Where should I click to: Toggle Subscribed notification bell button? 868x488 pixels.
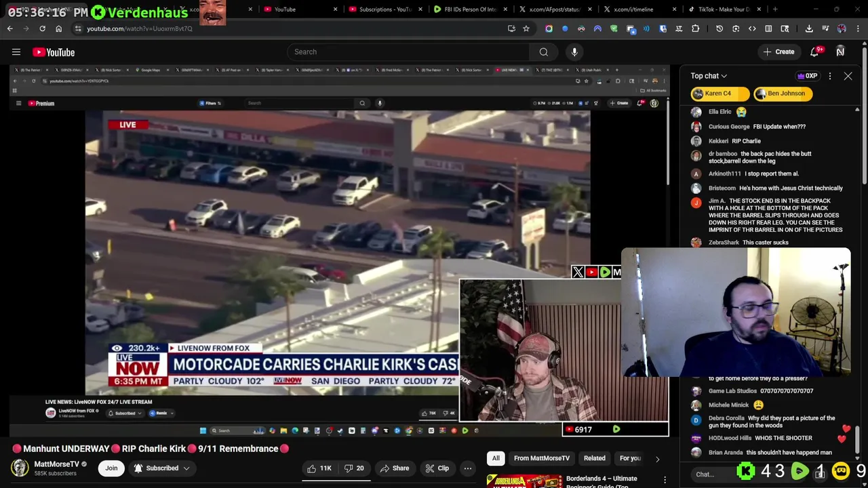[163, 468]
